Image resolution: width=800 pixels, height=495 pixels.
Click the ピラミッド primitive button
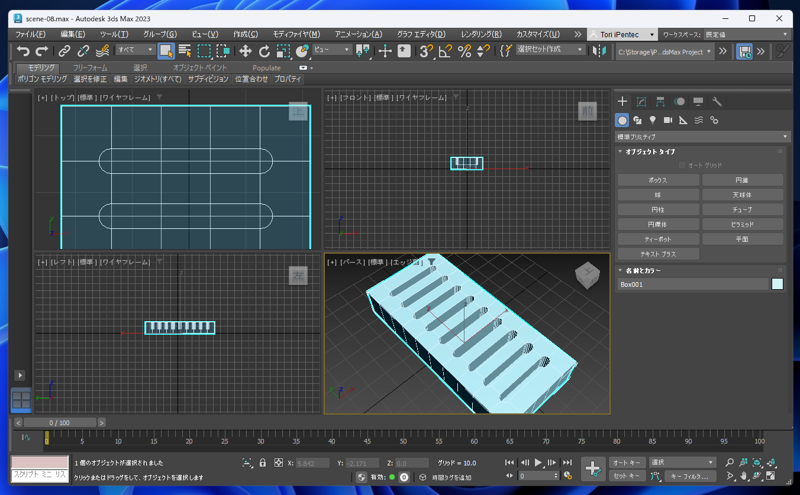[742, 225]
